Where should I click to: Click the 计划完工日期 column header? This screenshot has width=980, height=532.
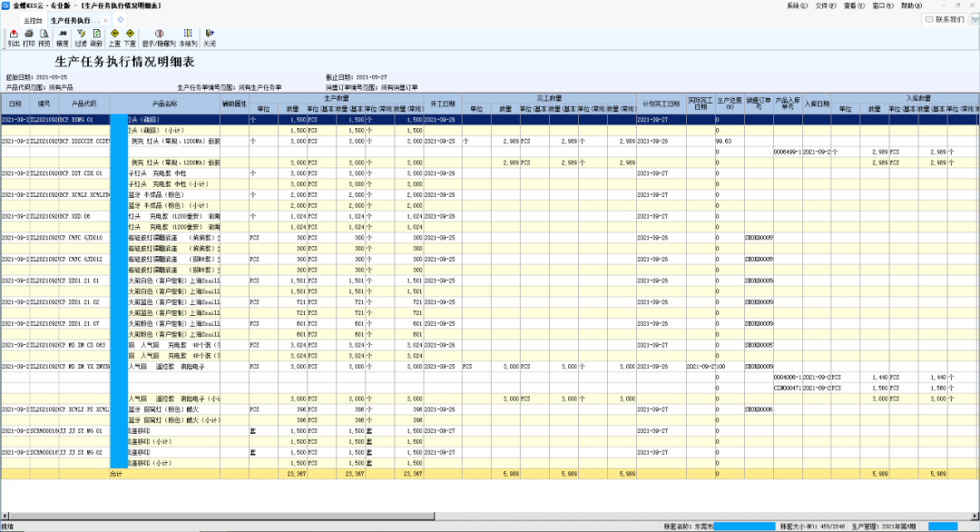pos(661,103)
